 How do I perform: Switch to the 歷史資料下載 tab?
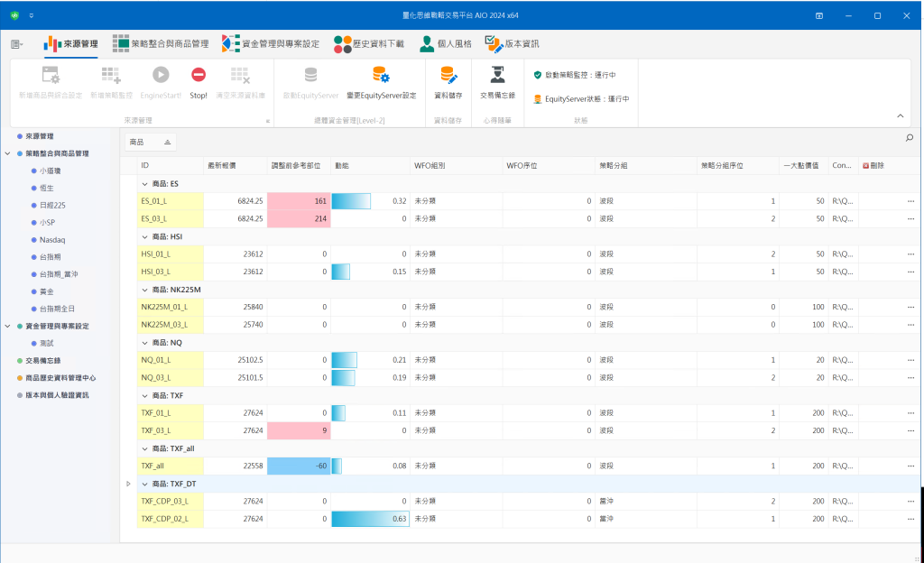(x=370, y=43)
